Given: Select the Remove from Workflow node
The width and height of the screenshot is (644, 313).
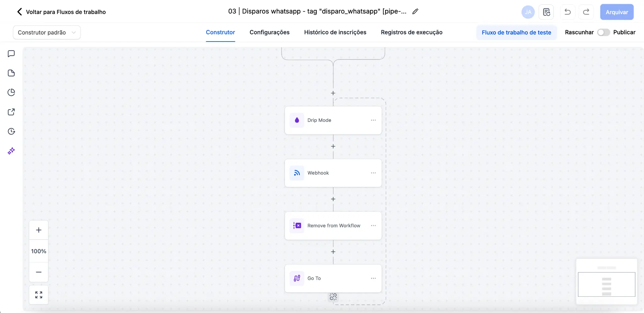Looking at the screenshot, I should [x=333, y=226].
